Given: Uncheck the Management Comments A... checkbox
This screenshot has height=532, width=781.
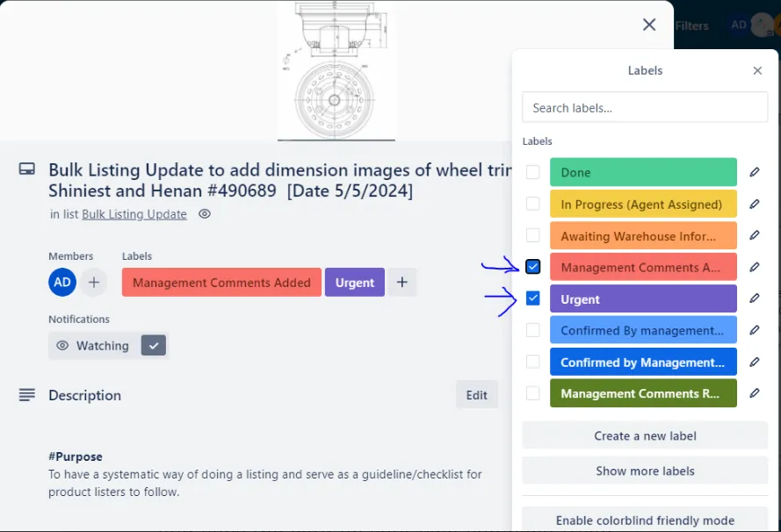Looking at the screenshot, I should (x=532, y=267).
